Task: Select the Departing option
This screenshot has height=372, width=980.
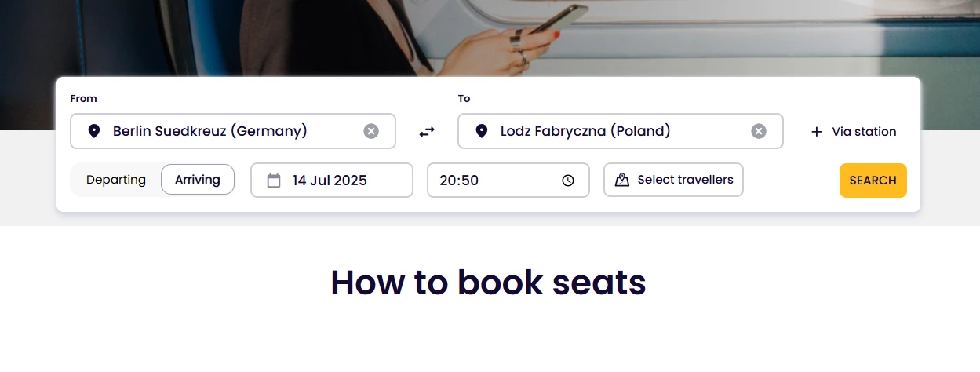Action: (116, 180)
